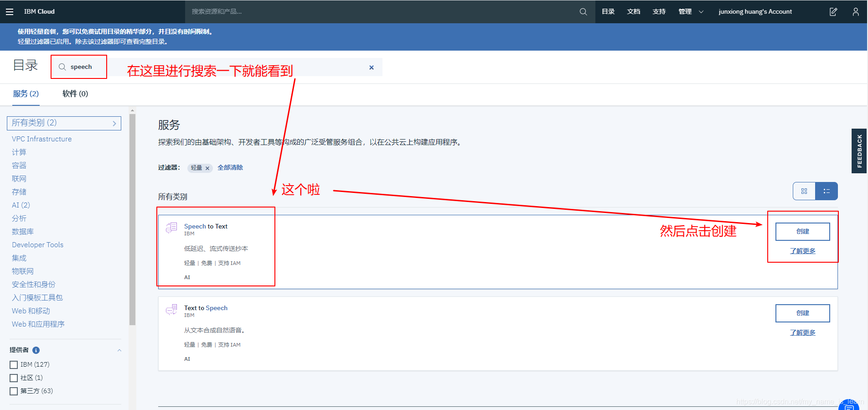Collapse the 提供者 filter section
The height and width of the screenshot is (410, 868).
pyautogui.click(x=119, y=350)
